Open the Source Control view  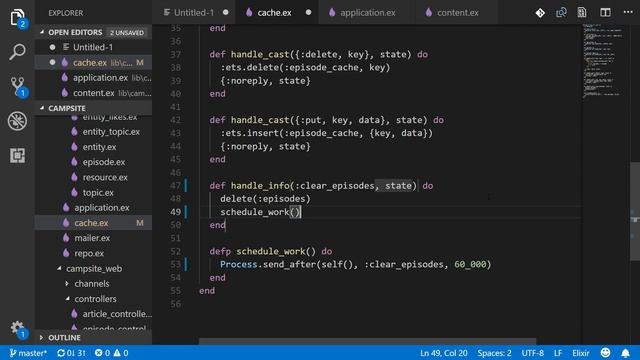coord(17,87)
